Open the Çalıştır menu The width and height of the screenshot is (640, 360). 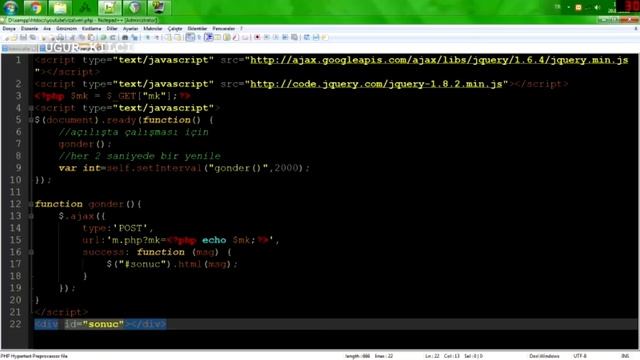coord(175,29)
